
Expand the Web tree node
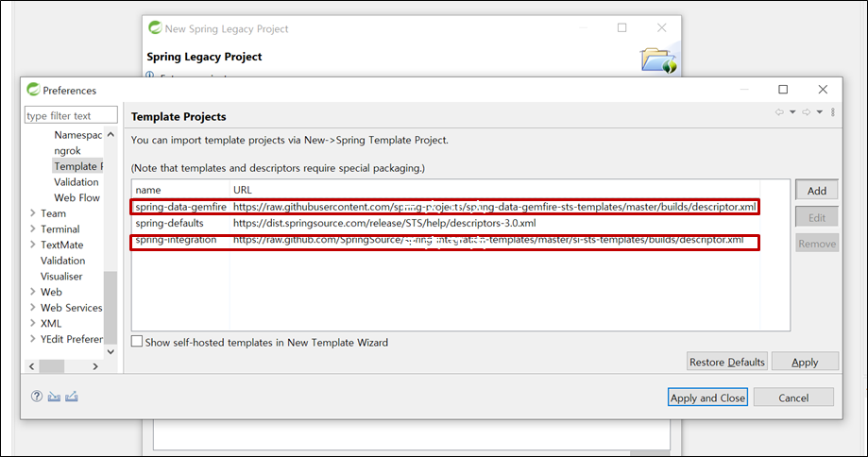click(33, 292)
